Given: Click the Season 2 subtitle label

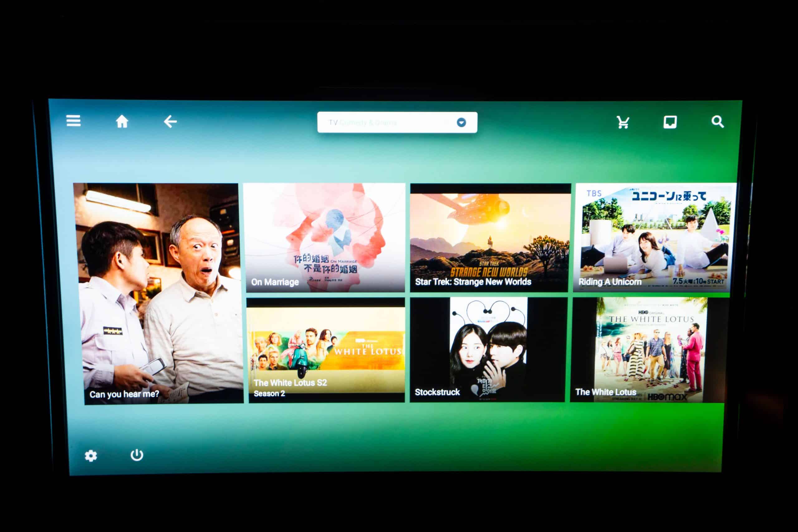Looking at the screenshot, I should pyautogui.click(x=269, y=394).
